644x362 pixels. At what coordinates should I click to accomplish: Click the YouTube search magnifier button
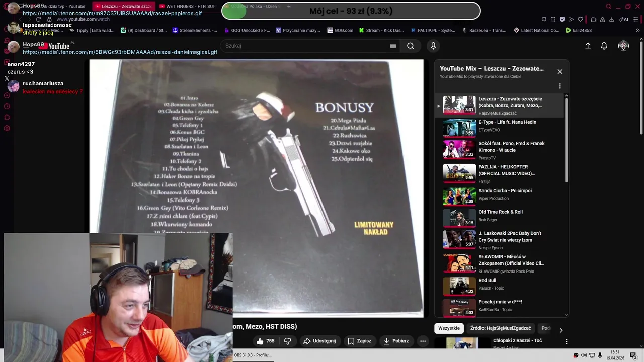click(x=411, y=46)
